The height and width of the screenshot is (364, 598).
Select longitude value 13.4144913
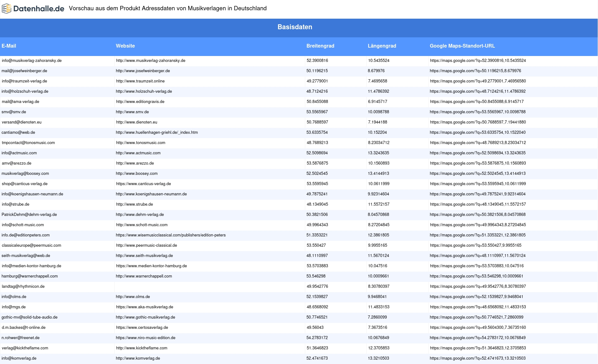[378, 174]
